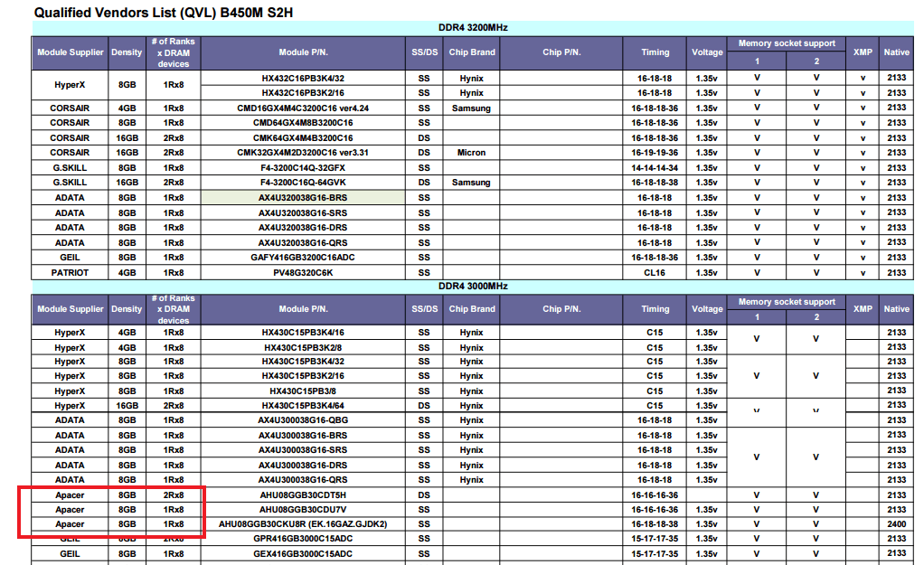Screen dimensions: 924x565
Task: Click AX4U300038G16-DRS part number
Action: tap(303, 466)
